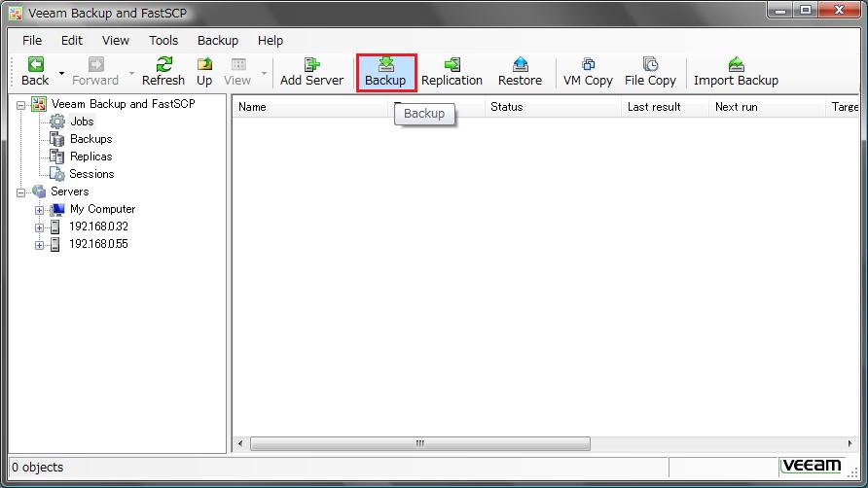Click the scrollbar right arrow

tap(850, 443)
